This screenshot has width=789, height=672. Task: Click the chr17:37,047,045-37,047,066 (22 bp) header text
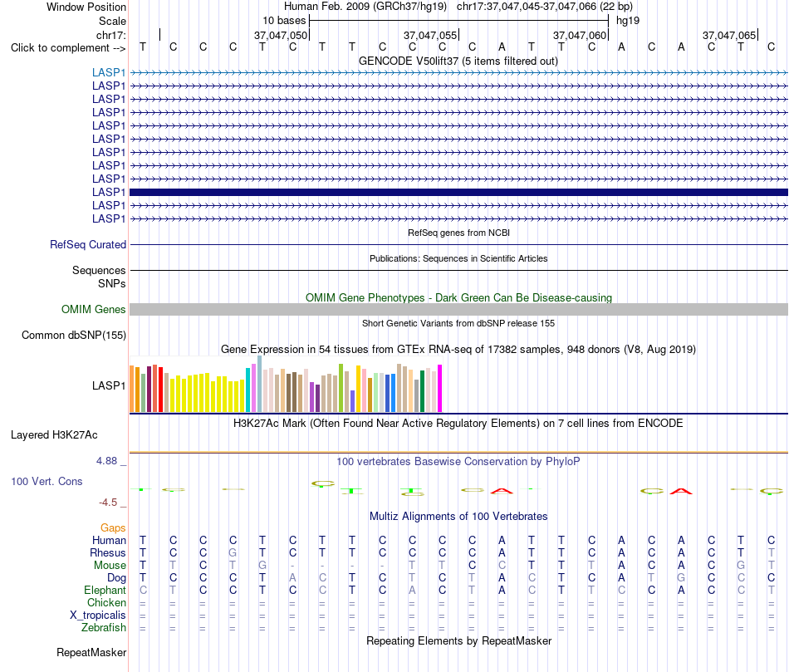pyautogui.click(x=545, y=7)
